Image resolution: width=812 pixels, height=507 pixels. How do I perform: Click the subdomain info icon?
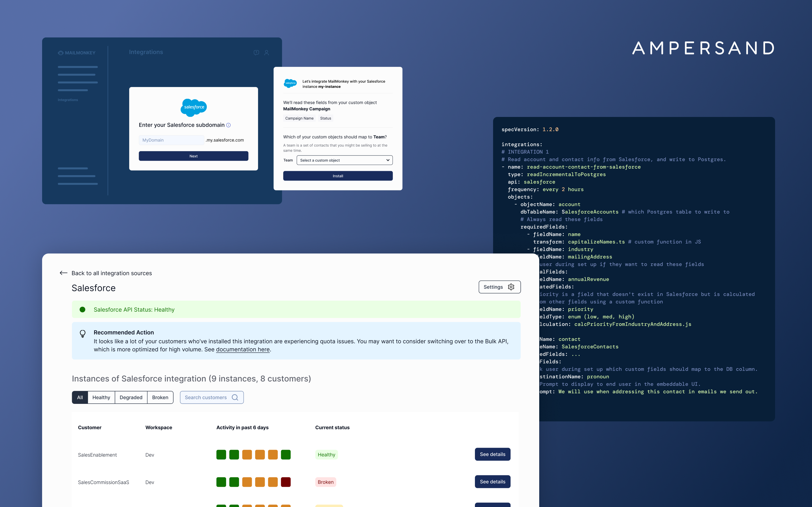tap(228, 125)
